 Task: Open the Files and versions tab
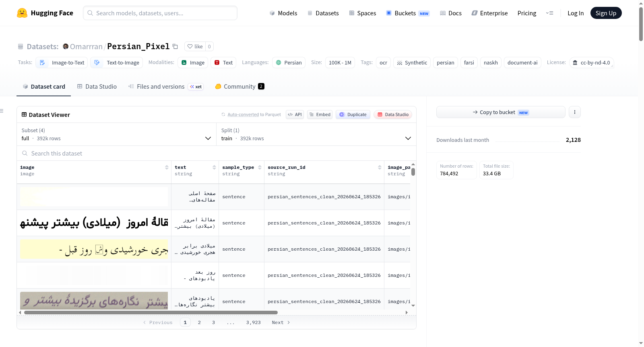165,86
